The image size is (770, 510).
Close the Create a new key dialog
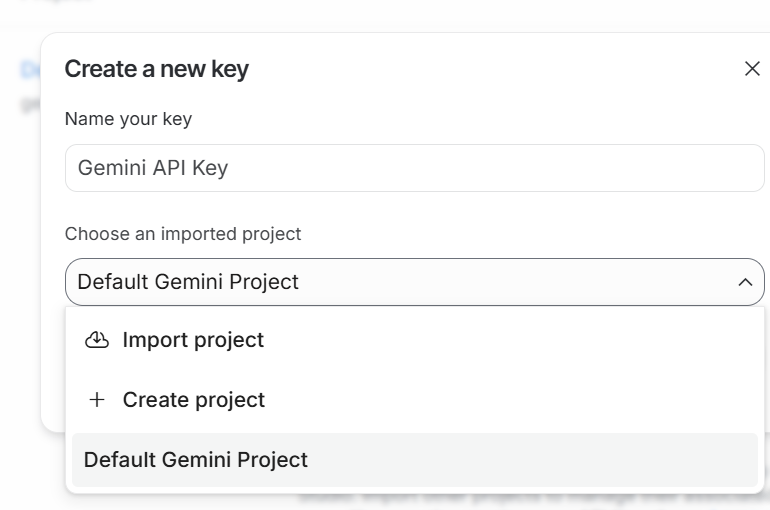coord(752,68)
